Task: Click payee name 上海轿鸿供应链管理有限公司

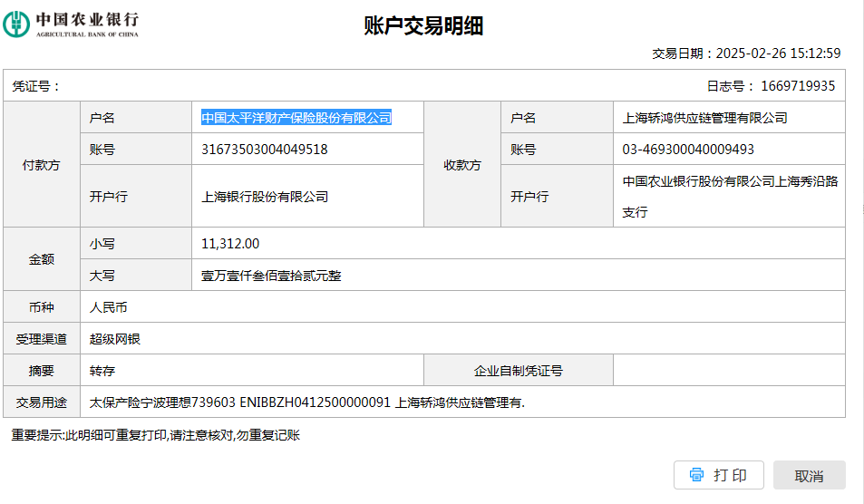Action: [x=705, y=118]
